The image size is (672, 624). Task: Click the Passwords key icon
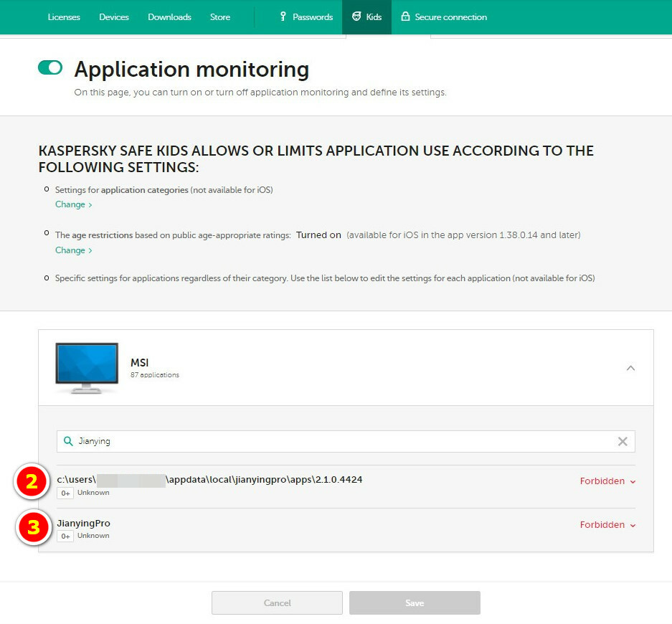point(283,16)
